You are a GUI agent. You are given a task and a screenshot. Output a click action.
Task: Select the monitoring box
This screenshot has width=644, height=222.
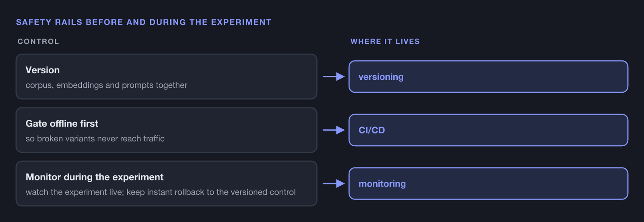click(x=488, y=184)
